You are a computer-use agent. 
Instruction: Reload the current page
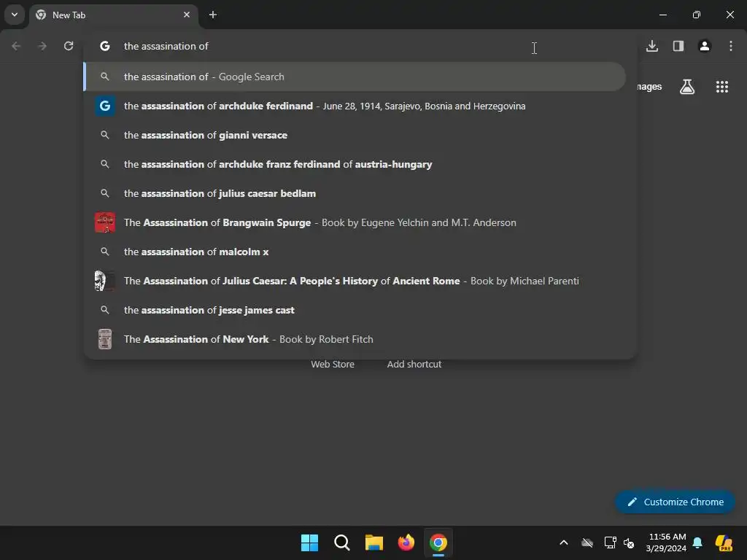[x=69, y=46]
